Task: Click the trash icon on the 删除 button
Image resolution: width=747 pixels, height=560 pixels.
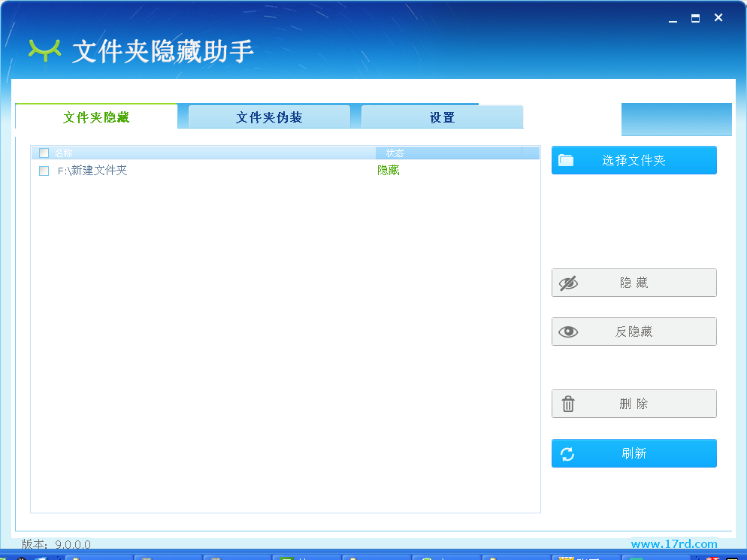Action: pos(569,404)
